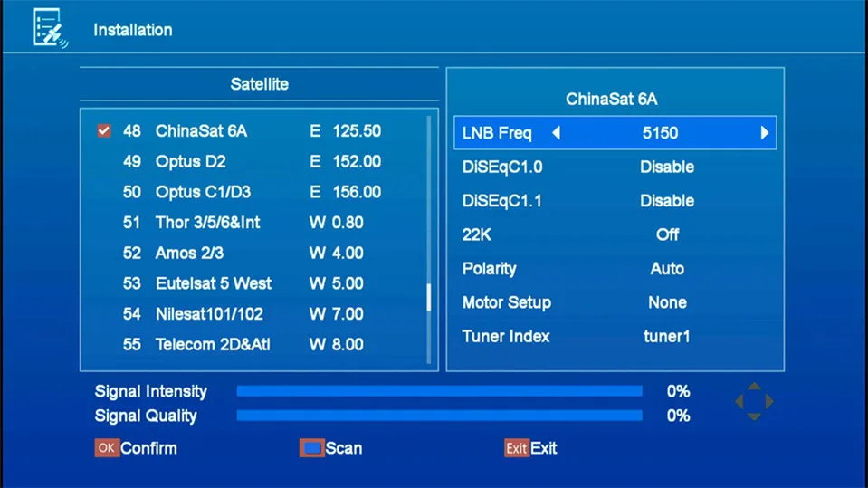This screenshot has width=868, height=488.
Task: Change the DiSEqC1.0 Disable value
Action: [x=667, y=167]
